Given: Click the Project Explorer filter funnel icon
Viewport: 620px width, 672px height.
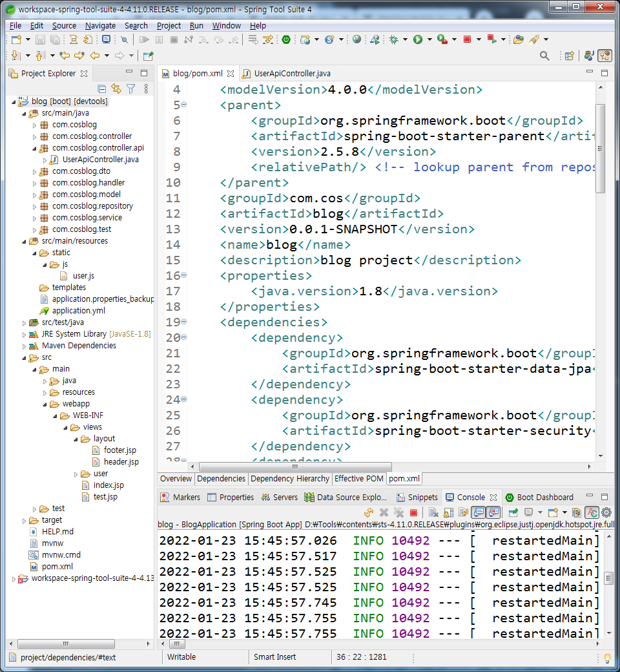Looking at the screenshot, I should tap(131, 89).
